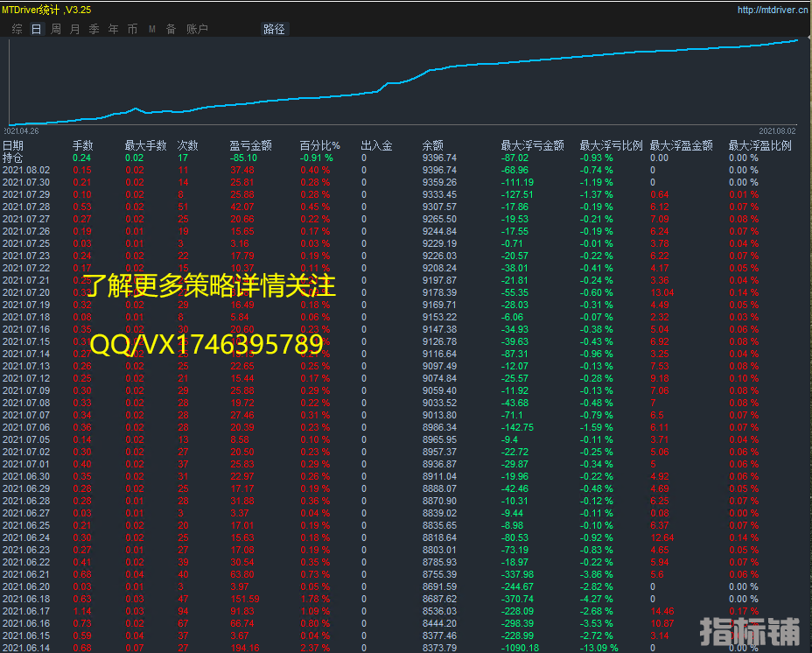Open the 周 weekly tab
The image size is (812, 653).
[x=55, y=29]
